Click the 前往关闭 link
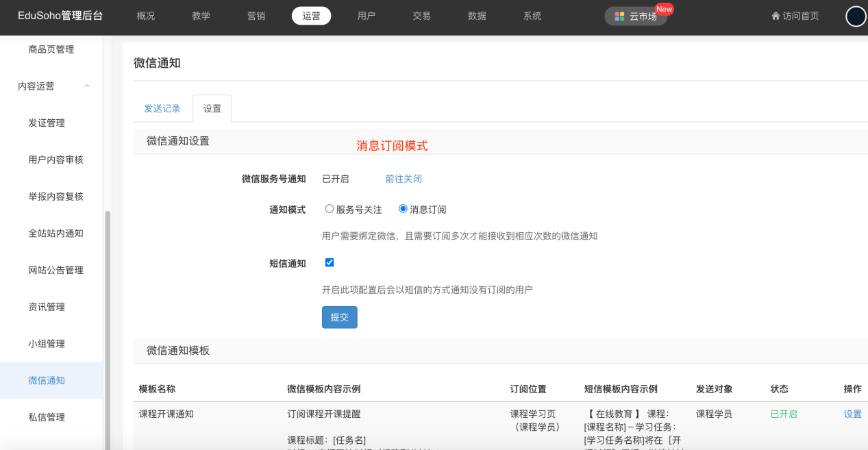 (404, 179)
